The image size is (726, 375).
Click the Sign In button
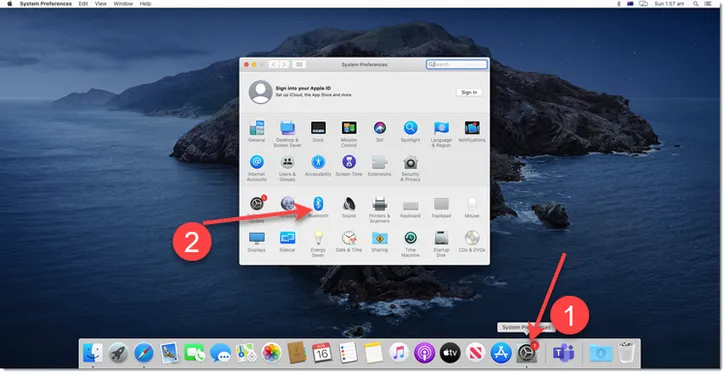469,92
